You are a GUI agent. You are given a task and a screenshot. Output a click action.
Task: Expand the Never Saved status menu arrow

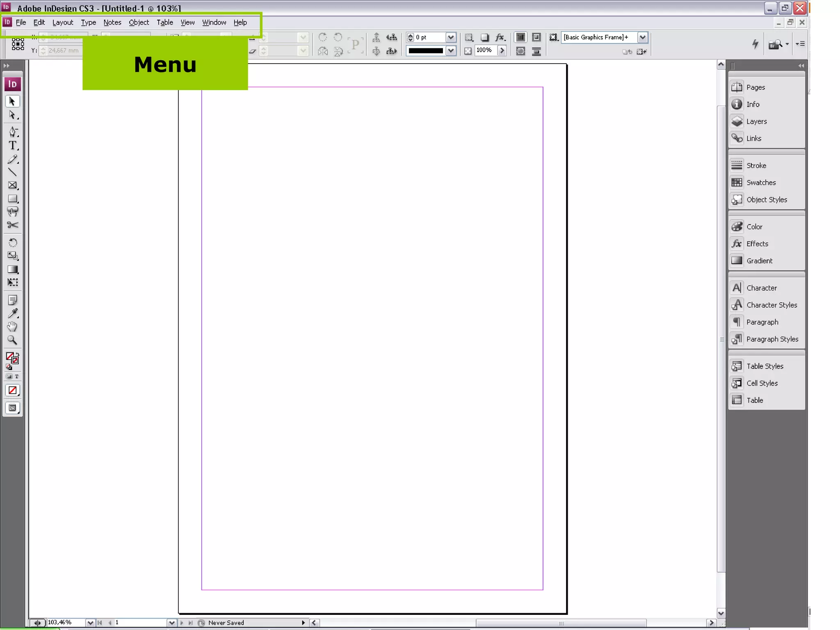pyautogui.click(x=303, y=623)
